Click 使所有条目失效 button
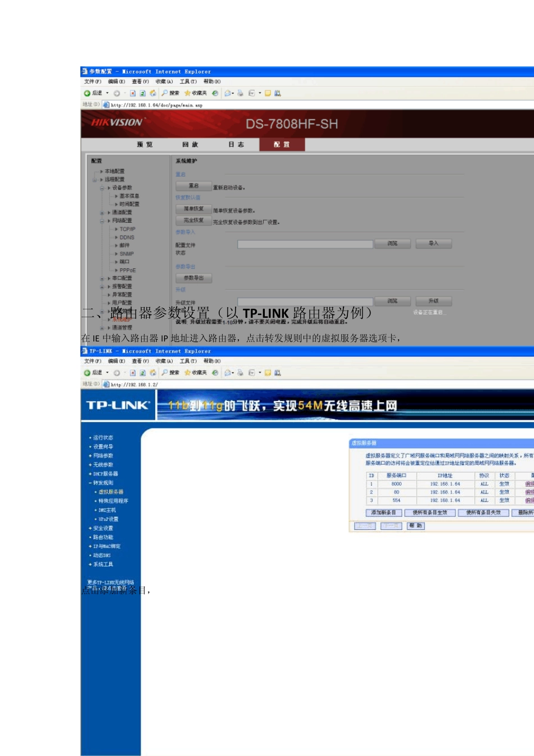Screen dimensions: 534x756 [x=483, y=512]
